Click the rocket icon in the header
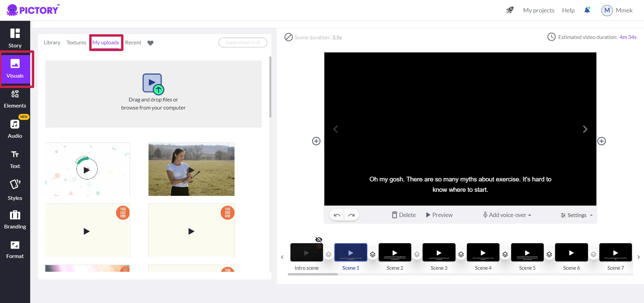 (x=510, y=10)
